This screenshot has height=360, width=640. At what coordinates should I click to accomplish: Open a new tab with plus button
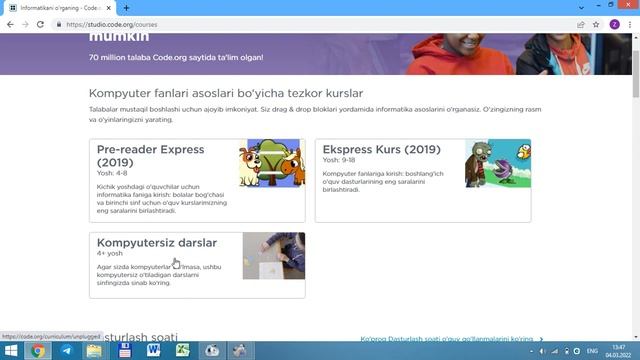pyautogui.click(x=126, y=8)
